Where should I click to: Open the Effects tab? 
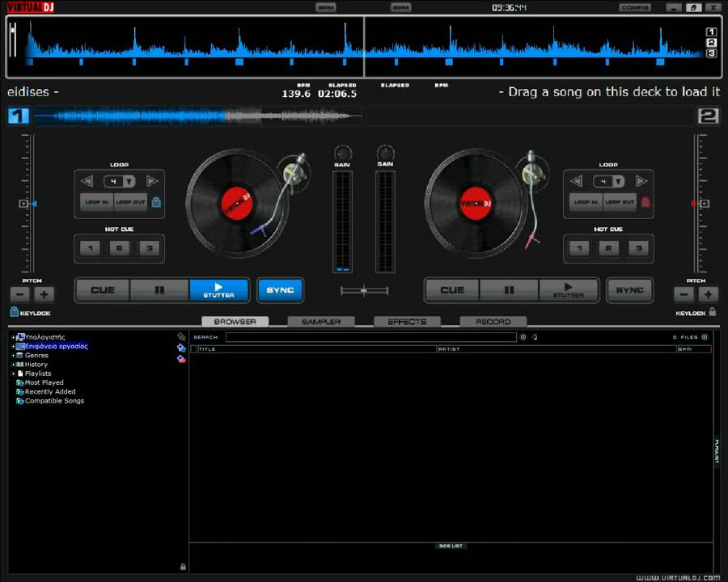coord(407,322)
